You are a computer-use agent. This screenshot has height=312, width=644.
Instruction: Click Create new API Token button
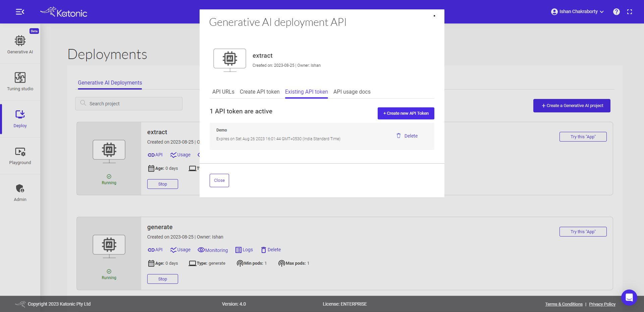click(406, 113)
